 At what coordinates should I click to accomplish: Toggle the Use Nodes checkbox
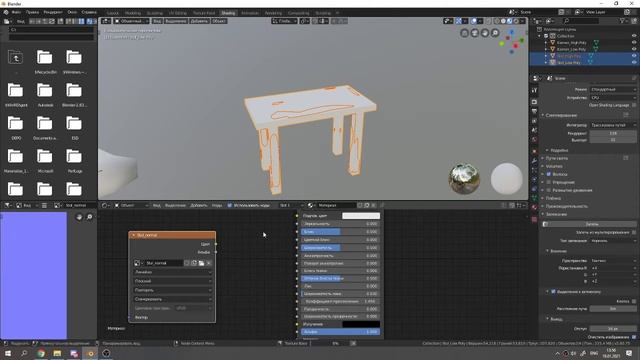tap(229, 205)
